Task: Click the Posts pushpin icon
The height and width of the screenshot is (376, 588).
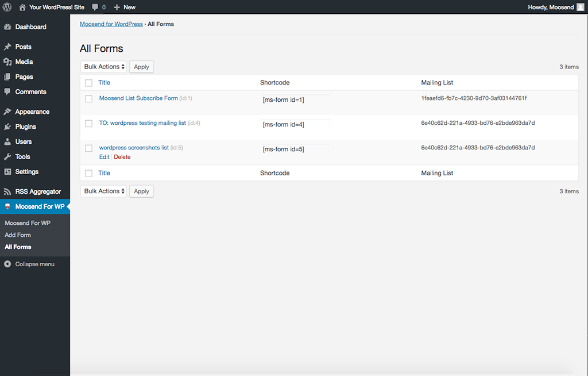Action: 7,47
